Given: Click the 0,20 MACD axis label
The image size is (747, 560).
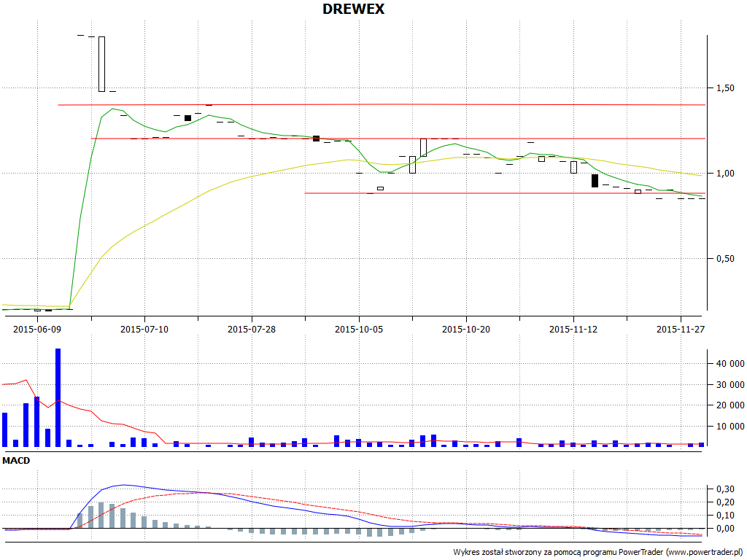Looking at the screenshot, I should [726, 502].
